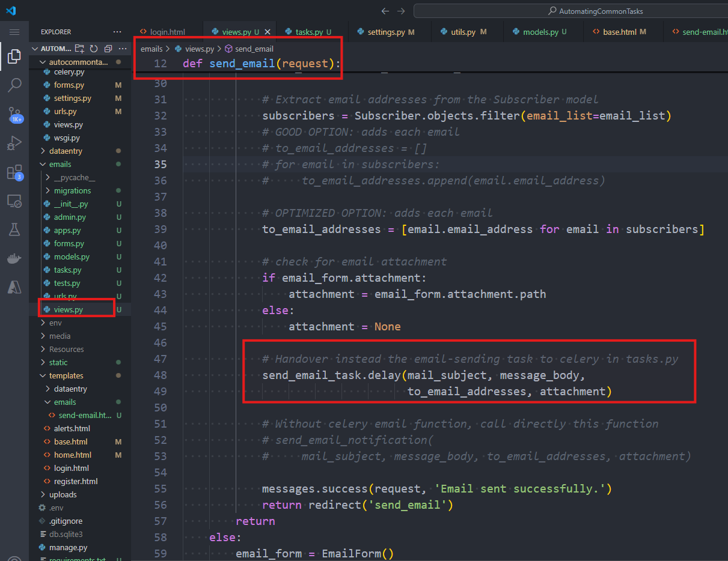This screenshot has width=728, height=561.
Task: Open the .gitignore file
Action: coord(80,521)
